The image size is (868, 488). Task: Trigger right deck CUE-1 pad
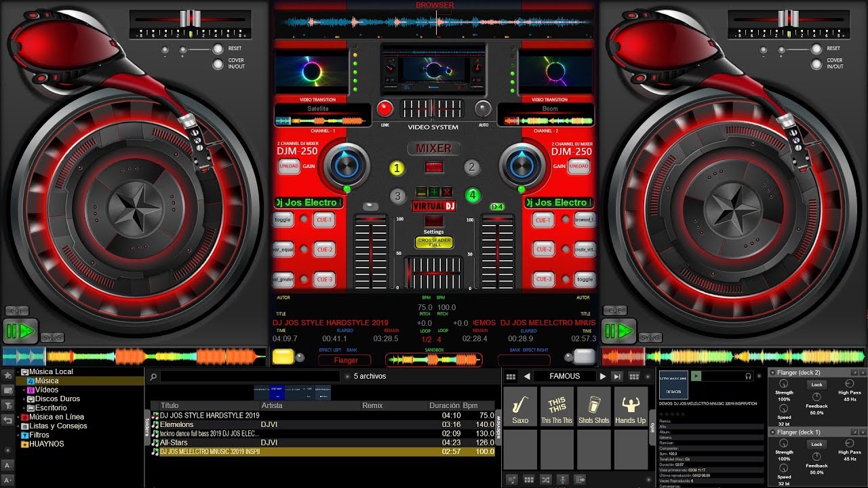(543, 220)
